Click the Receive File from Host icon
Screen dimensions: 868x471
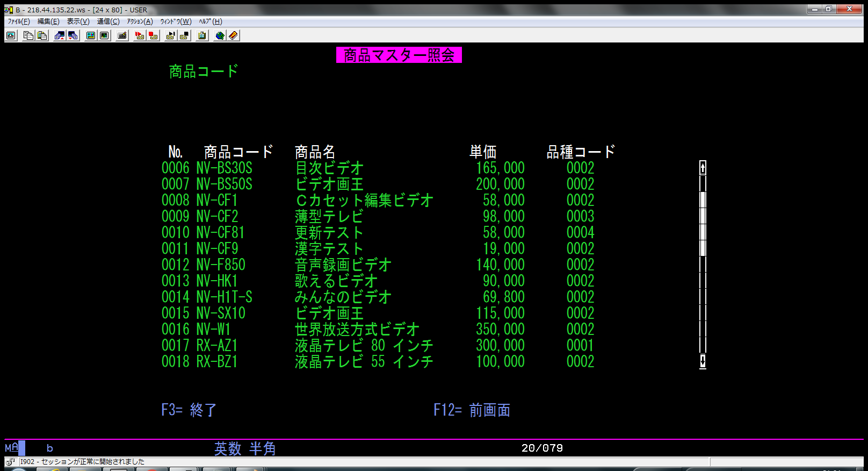tap(73, 35)
